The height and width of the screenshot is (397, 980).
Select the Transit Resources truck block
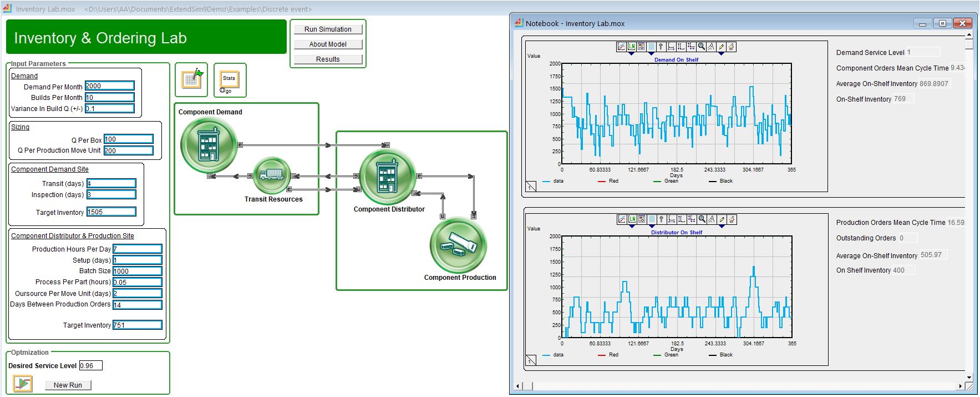tap(272, 175)
